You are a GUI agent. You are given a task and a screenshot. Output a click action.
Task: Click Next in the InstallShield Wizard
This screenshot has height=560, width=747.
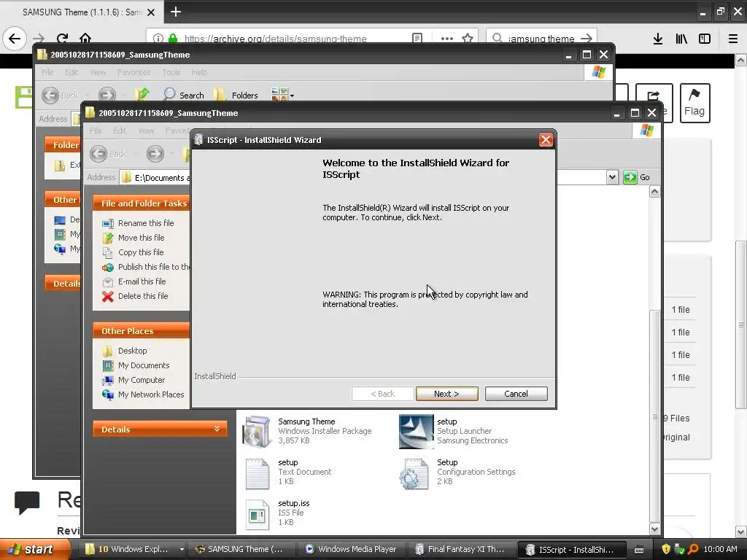coord(446,394)
